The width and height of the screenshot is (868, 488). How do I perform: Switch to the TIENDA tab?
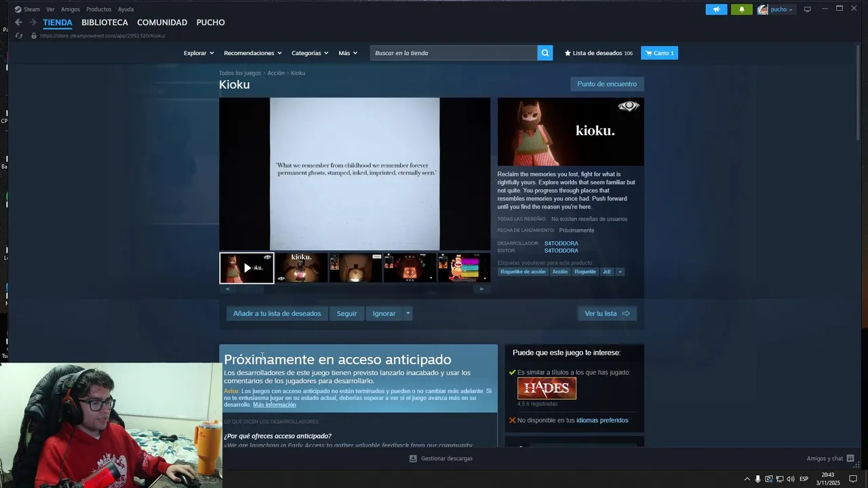58,22
